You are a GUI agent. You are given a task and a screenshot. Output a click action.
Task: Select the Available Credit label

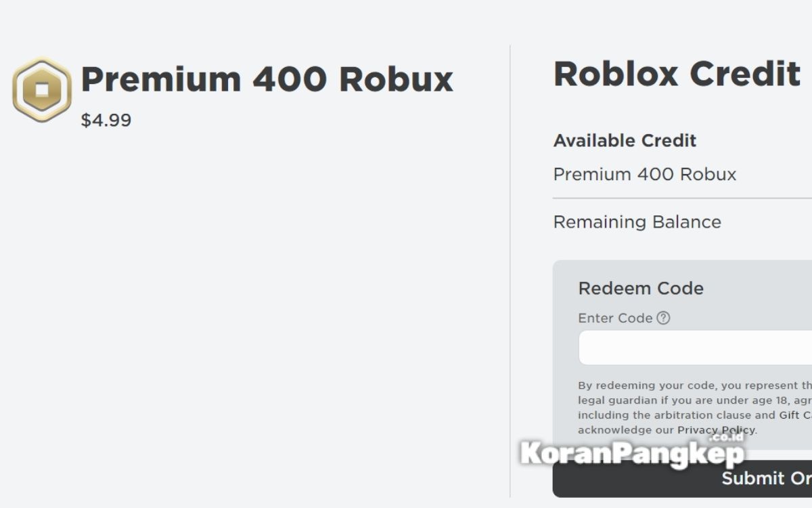point(625,141)
